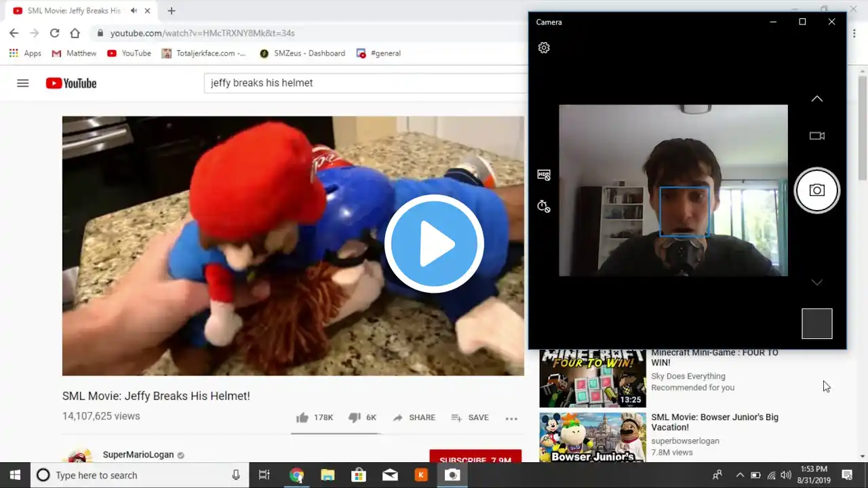Close the SML Movie browser tab
The height and width of the screenshot is (488, 868).
pos(147,11)
